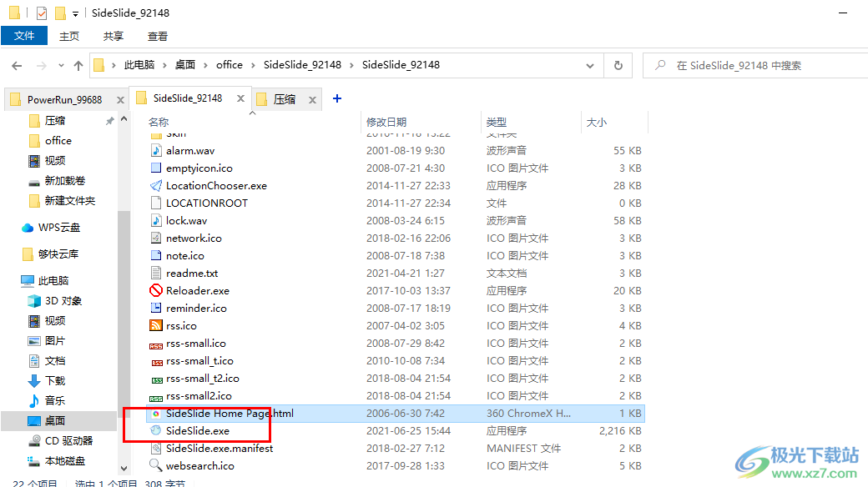Switch to the PowerRun_99688 tab
This screenshot has width=868, height=487.
tap(64, 99)
